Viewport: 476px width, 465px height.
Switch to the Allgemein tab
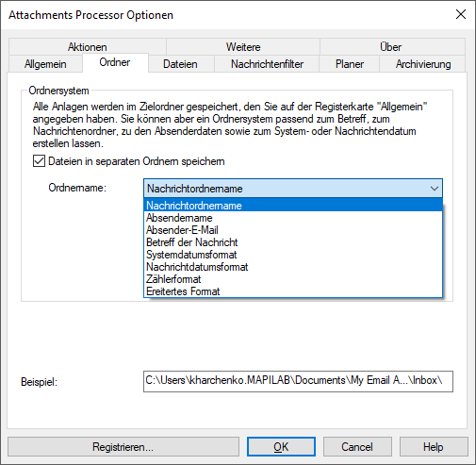click(45, 64)
